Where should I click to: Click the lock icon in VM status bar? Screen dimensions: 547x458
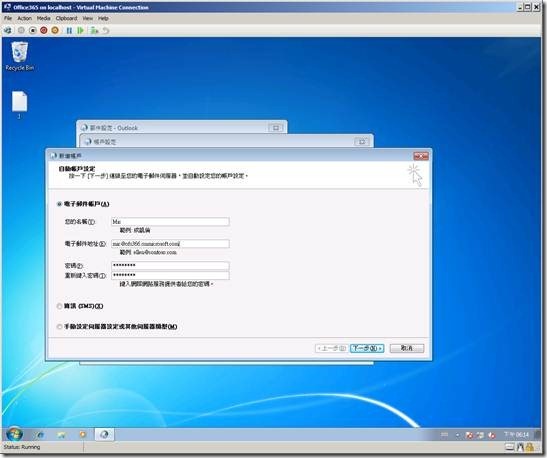coord(530,447)
